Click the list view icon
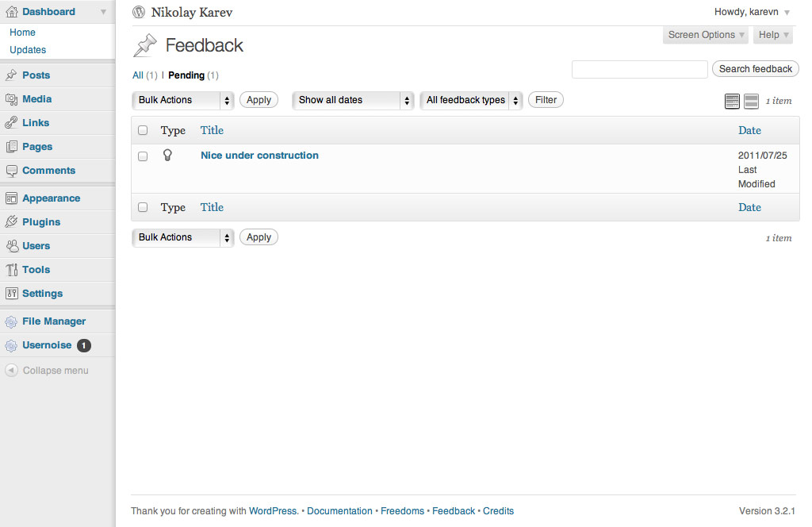Viewport: 812px width, 527px height. click(732, 101)
